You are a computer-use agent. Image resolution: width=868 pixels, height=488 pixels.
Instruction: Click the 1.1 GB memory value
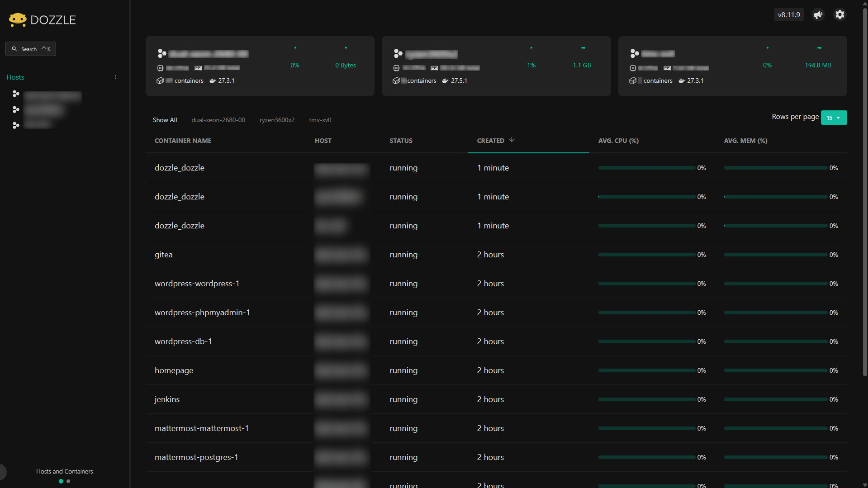coord(582,65)
